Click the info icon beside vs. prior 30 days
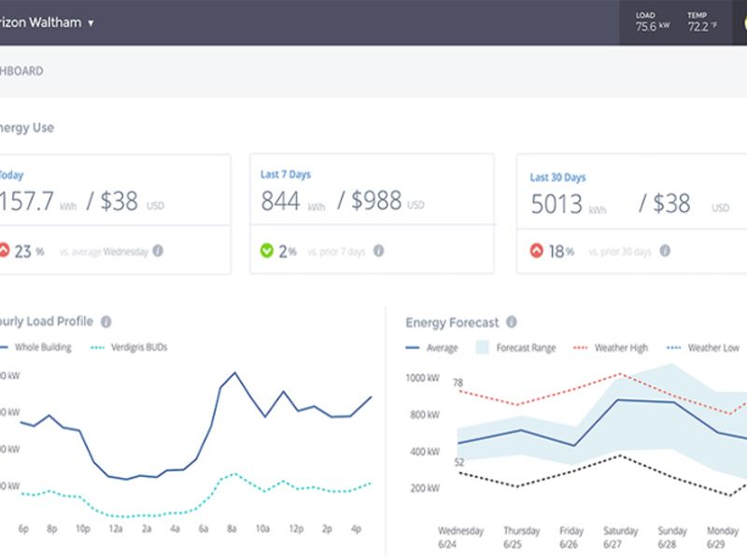Image resolution: width=747 pixels, height=560 pixels. [665, 250]
